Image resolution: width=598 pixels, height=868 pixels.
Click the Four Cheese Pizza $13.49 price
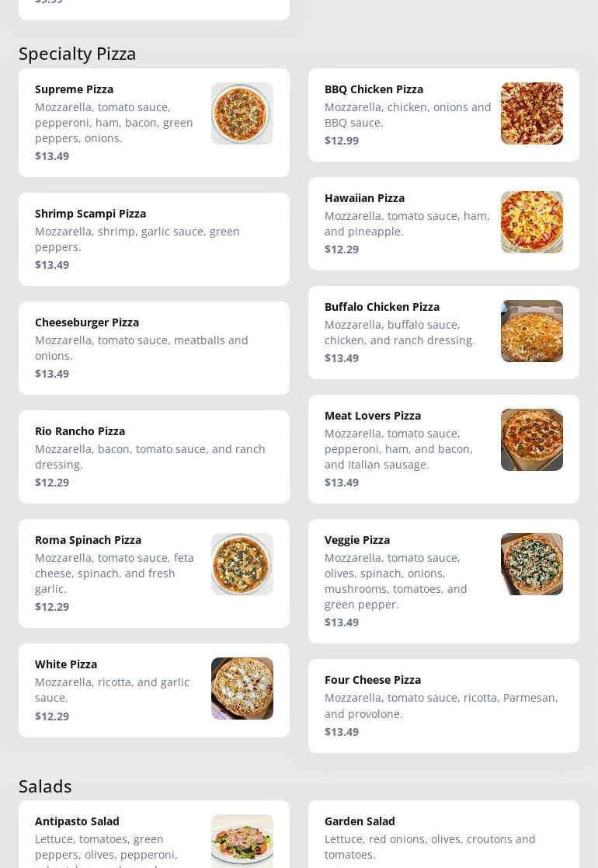coord(342,732)
